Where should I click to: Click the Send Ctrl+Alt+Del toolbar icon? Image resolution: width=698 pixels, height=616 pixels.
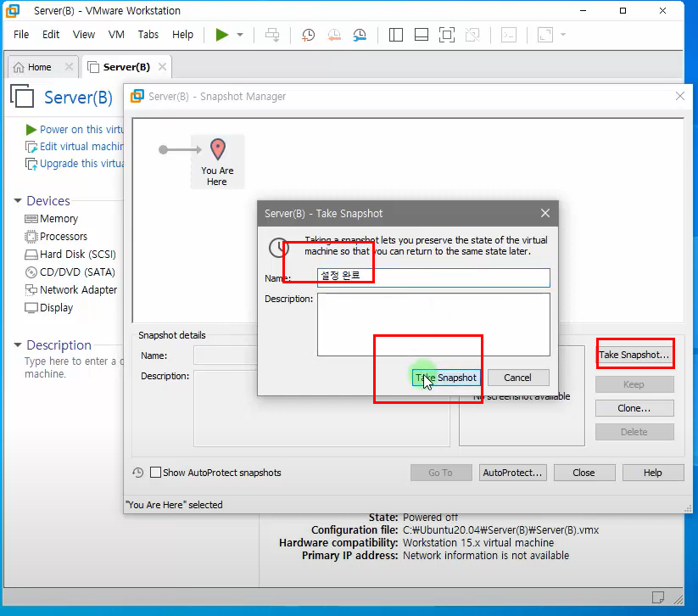click(272, 35)
